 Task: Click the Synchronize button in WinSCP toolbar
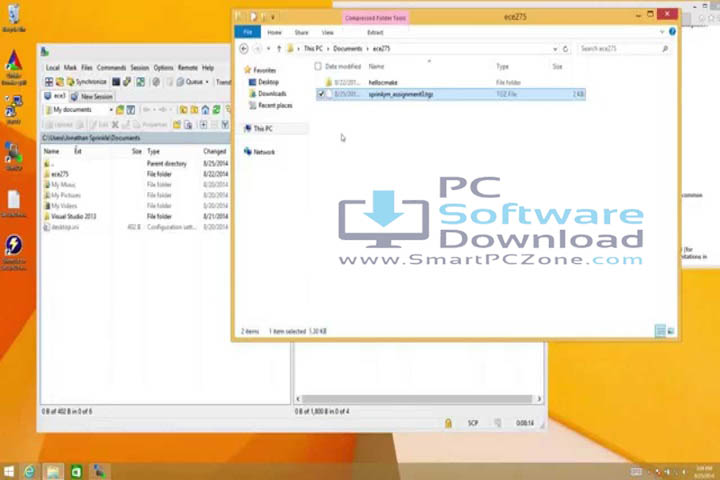87,82
